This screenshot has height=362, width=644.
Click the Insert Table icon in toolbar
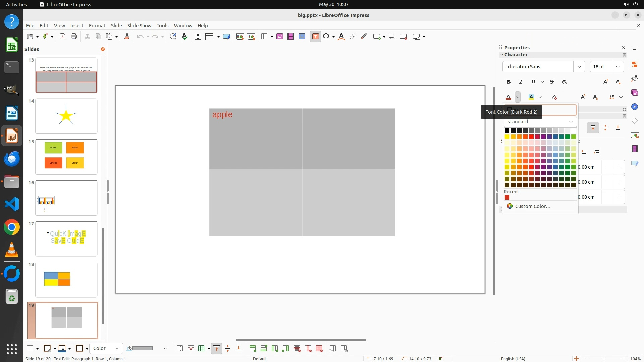(x=264, y=37)
